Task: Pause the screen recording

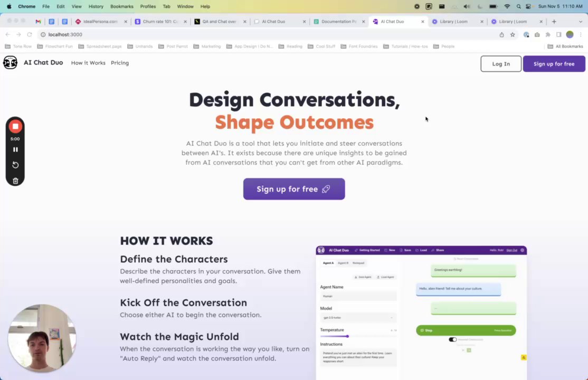Action: [x=15, y=149]
